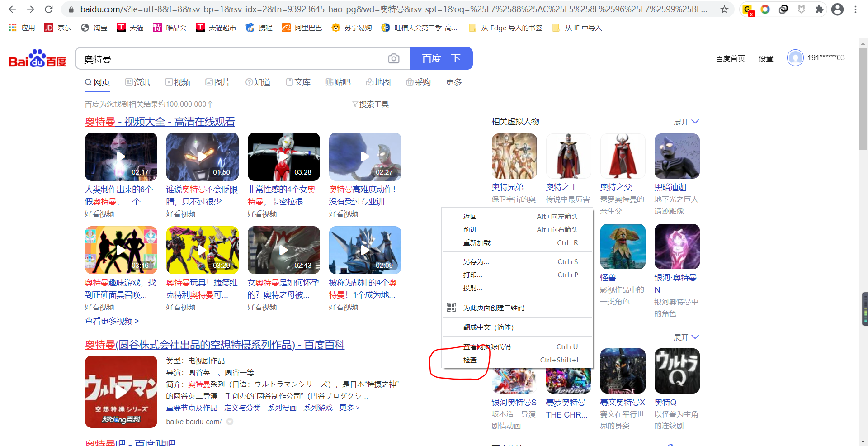The height and width of the screenshot is (446, 868).
Task: Open the 搜索工具 filter
Action: coord(370,104)
